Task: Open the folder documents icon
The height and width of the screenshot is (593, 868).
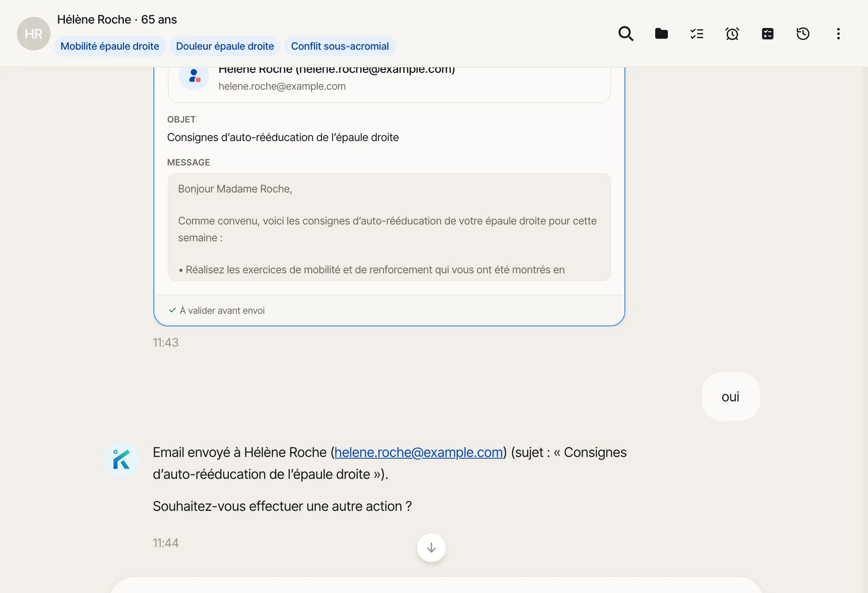Action: tap(661, 33)
